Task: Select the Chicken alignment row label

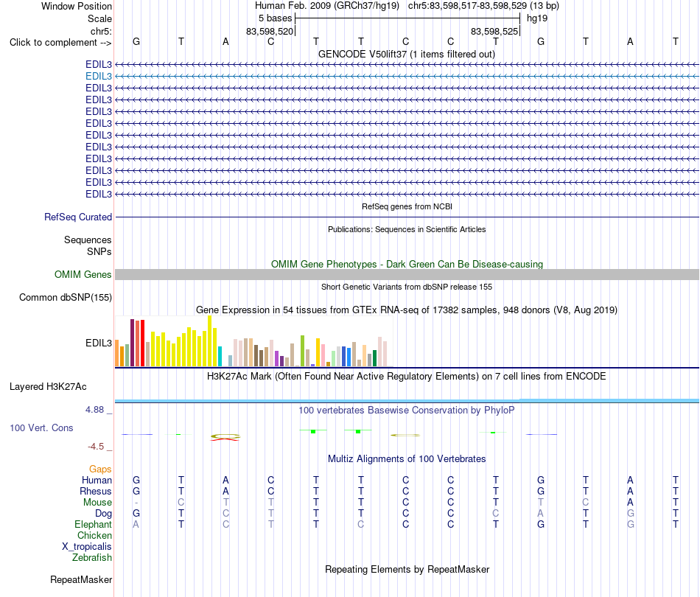Action: (x=94, y=535)
